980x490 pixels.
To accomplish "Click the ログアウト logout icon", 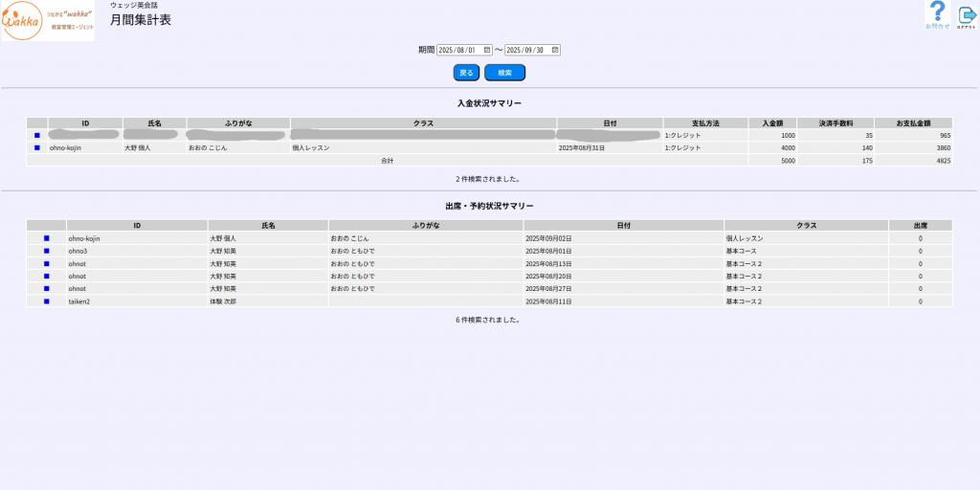I will tap(966, 15).
